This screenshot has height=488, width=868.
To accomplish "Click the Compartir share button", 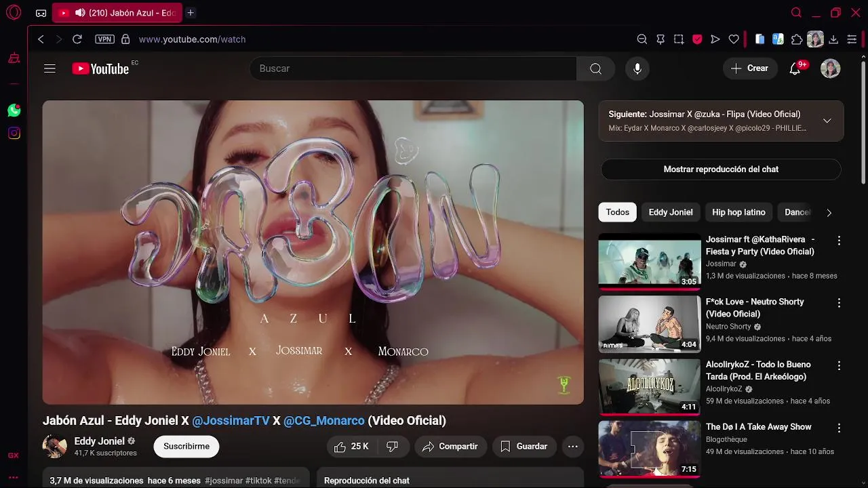I will 450,447.
